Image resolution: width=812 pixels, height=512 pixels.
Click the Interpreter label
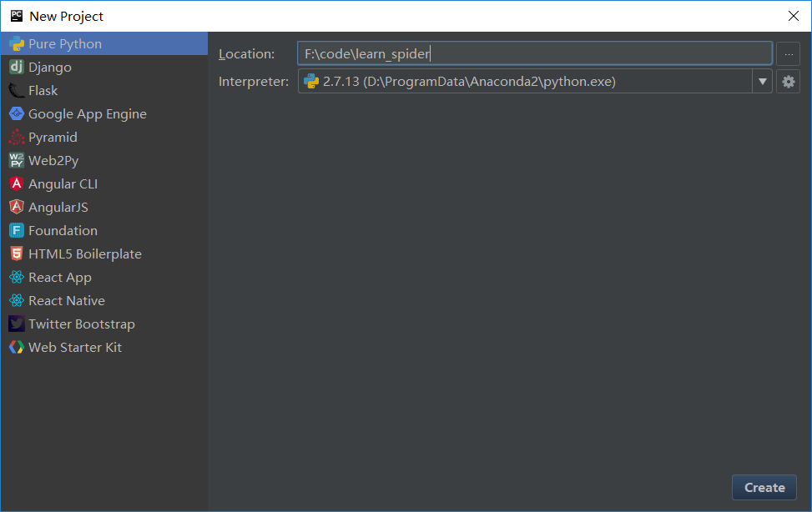(x=254, y=81)
